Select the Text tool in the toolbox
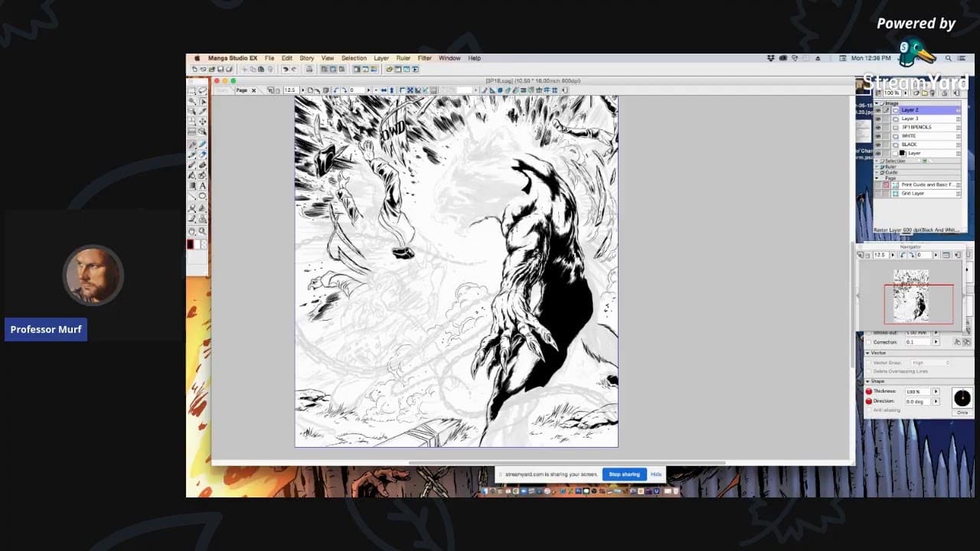This screenshot has height=551, width=980. [202, 186]
